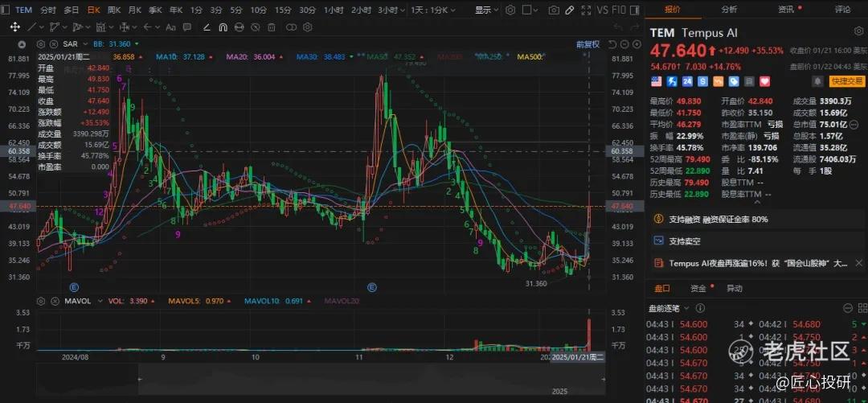This screenshot has height=403, width=868.
Task: Click the price alert bell icon
Action: point(817,81)
